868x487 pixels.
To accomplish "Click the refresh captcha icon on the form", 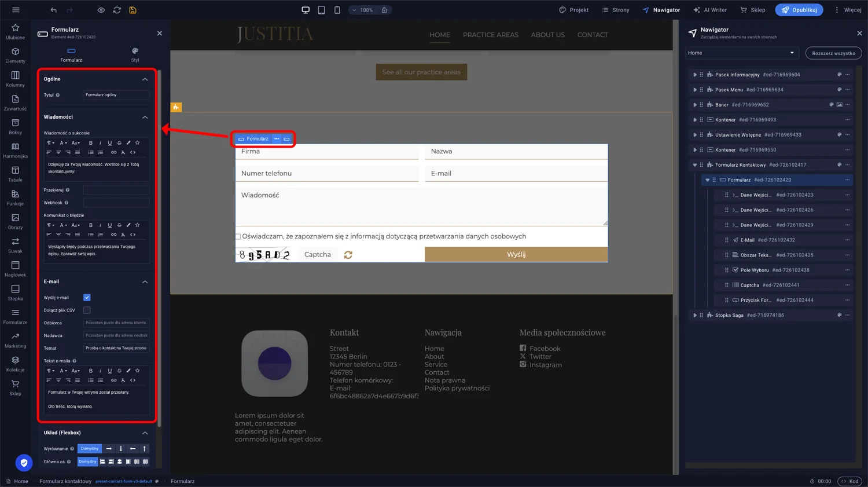I will [x=348, y=254].
